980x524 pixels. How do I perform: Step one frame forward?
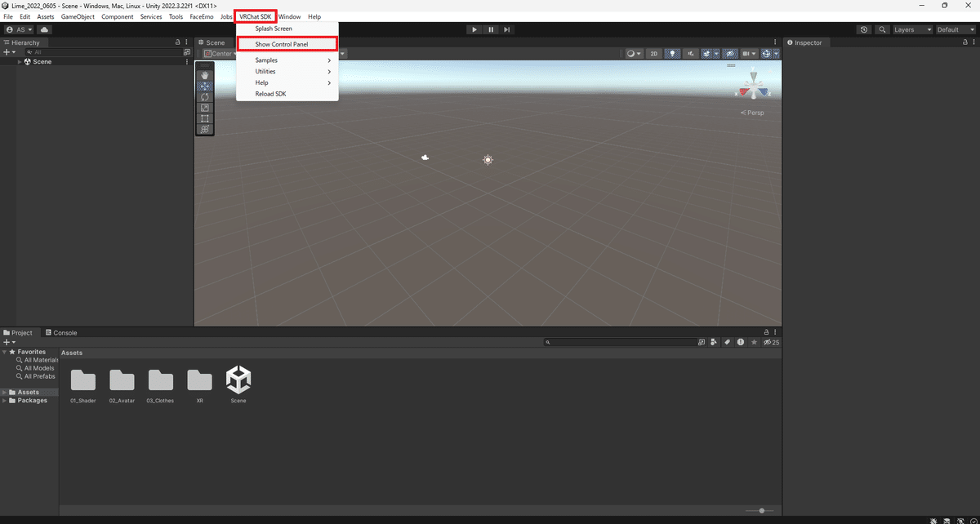[x=507, y=29]
